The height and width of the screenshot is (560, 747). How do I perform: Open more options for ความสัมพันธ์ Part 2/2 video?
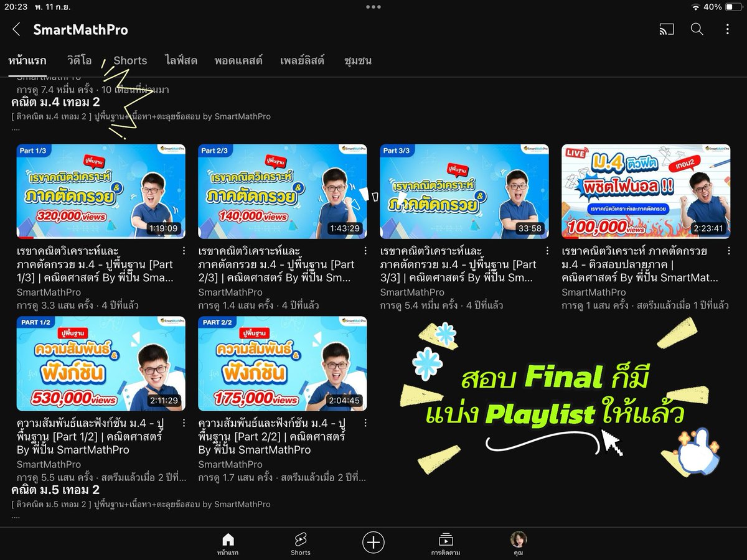pos(365,424)
